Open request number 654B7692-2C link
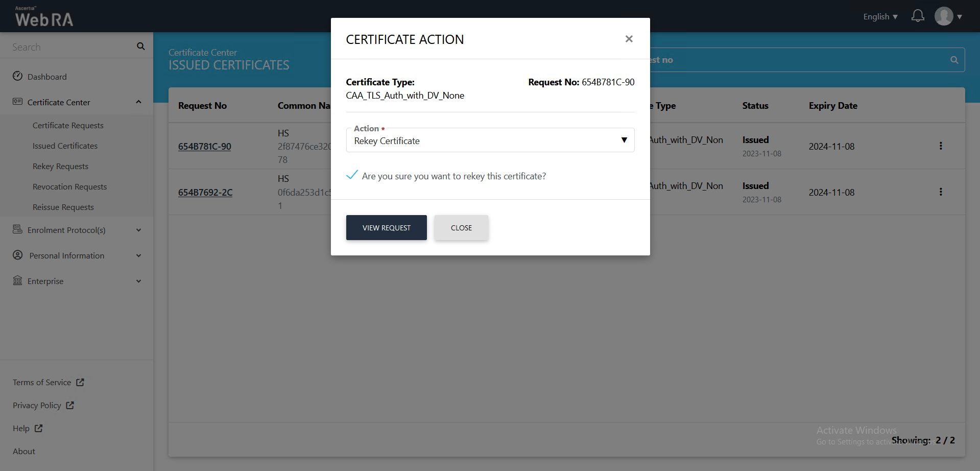 pyautogui.click(x=205, y=193)
